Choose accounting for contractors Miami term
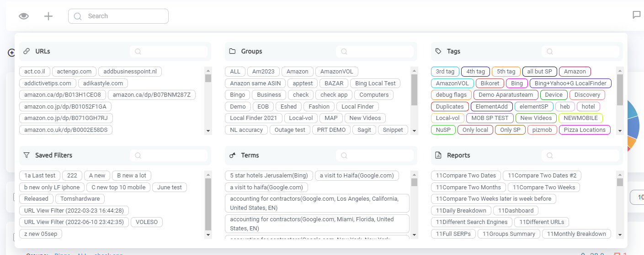Screen dimensions: 644x255 (x=317, y=224)
